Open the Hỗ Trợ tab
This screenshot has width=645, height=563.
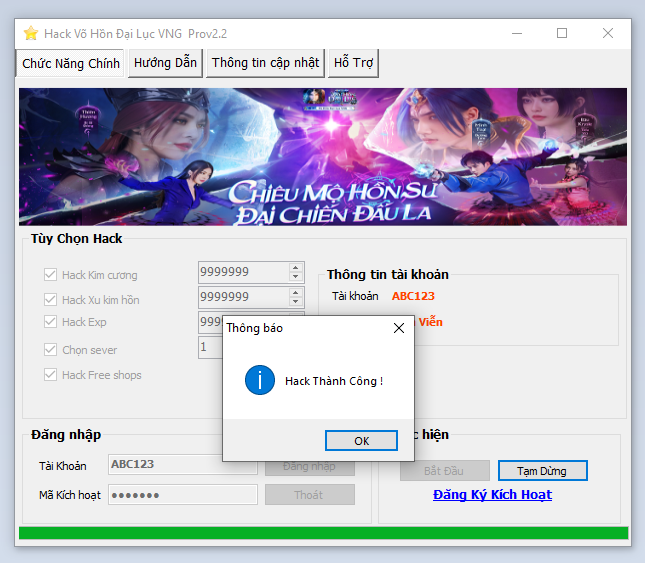point(353,63)
